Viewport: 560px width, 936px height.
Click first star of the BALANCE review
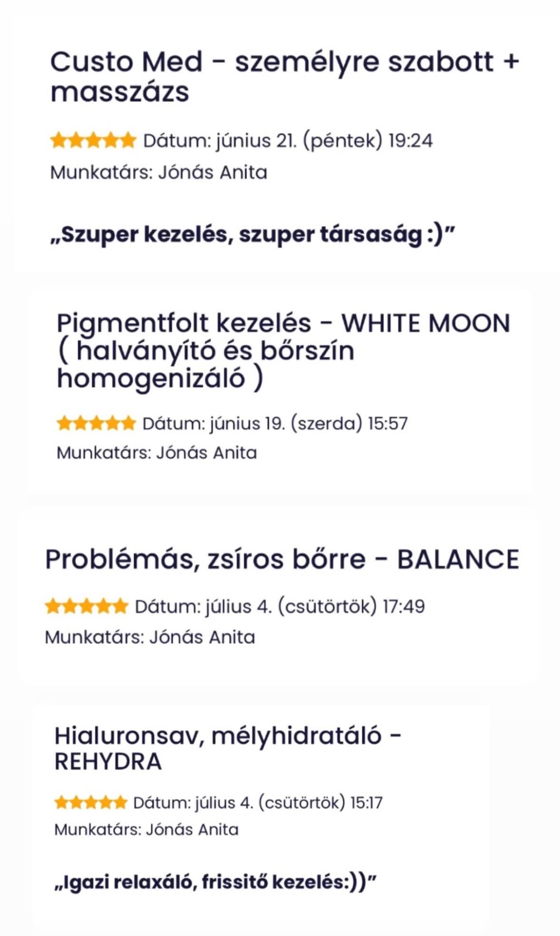pyautogui.click(x=53, y=606)
